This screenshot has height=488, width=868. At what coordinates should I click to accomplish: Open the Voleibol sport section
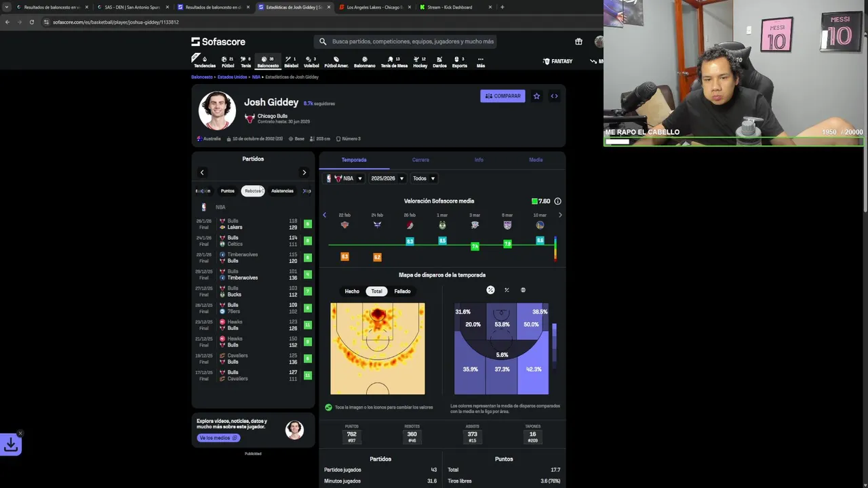click(x=311, y=62)
